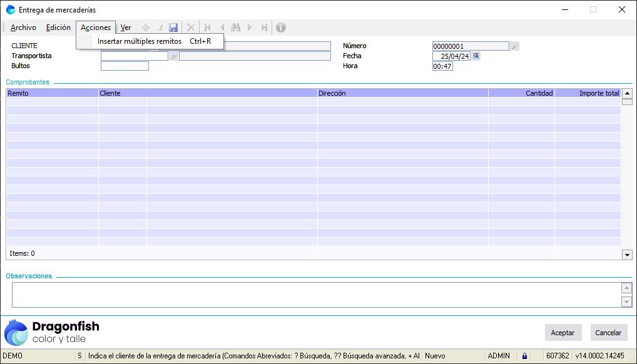Click the CLIENTE label
Image resolution: width=637 pixels, height=364 pixels.
(x=24, y=46)
